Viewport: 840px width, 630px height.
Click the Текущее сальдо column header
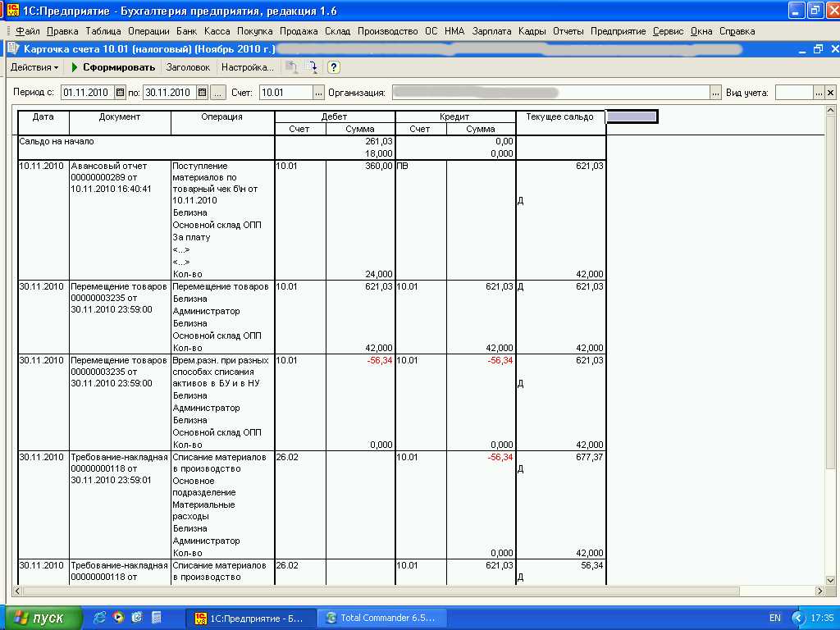pos(559,122)
